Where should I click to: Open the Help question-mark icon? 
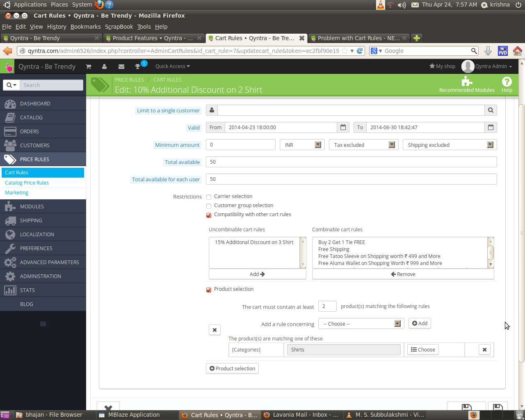point(507,82)
